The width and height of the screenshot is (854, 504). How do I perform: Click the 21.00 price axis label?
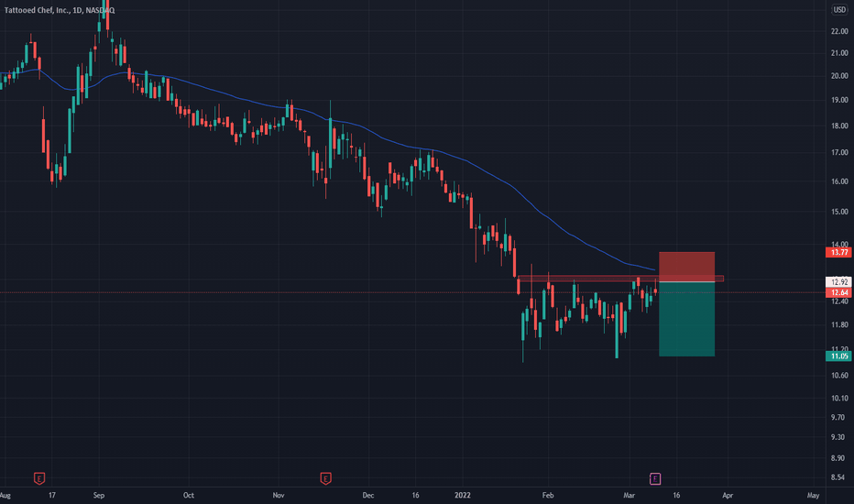tap(839, 53)
